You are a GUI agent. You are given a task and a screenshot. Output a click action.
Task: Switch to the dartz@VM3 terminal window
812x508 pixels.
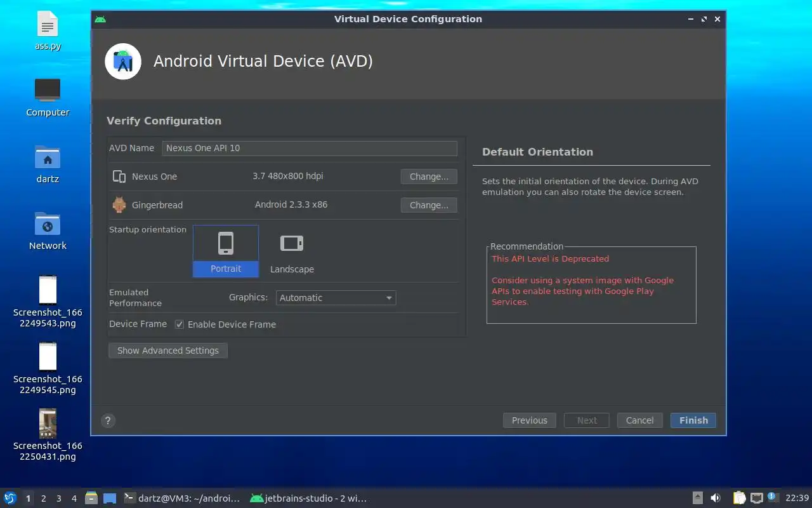tap(182, 498)
